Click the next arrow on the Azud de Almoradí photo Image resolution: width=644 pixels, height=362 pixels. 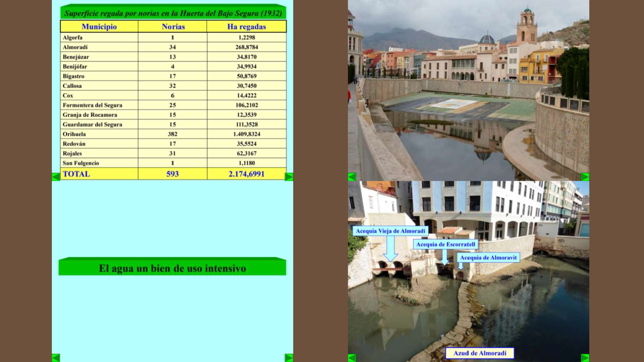tap(585, 358)
